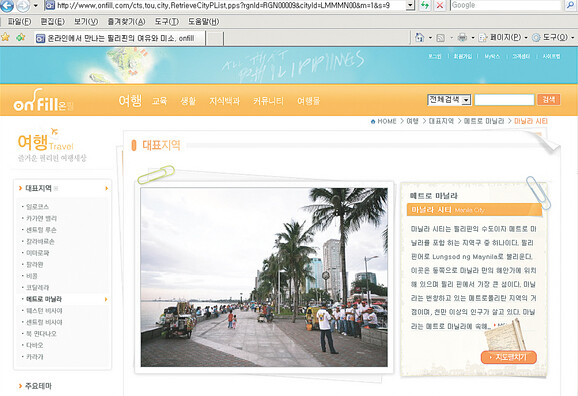Expand the 페이지(P) toolbar dropdown

click(x=526, y=38)
